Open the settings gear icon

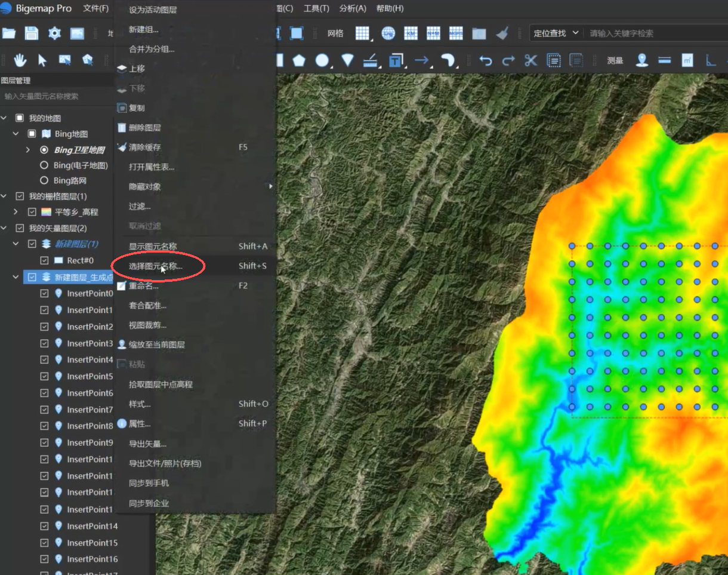click(54, 33)
